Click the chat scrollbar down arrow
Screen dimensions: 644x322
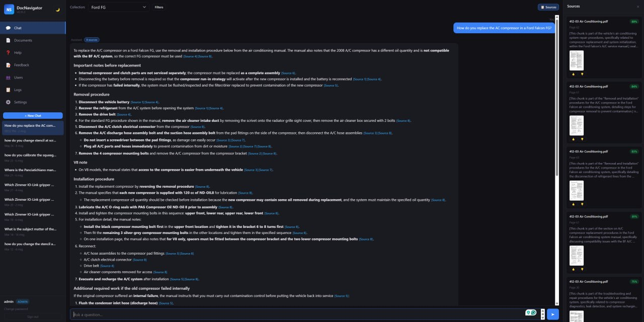pyautogui.click(x=556, y=303)
